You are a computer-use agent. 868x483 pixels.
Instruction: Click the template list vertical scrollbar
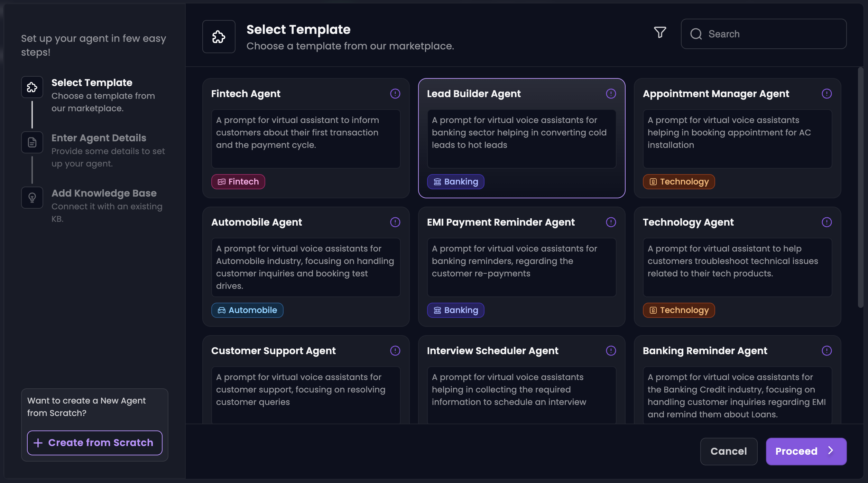click(x=860, y=187)
